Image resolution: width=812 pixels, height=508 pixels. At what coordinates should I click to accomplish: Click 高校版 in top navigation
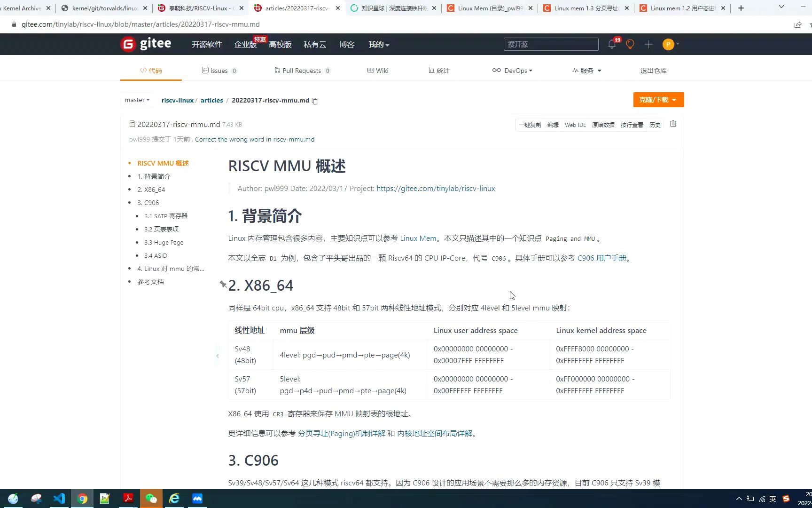pyautogui.click(x=280, y=44)
